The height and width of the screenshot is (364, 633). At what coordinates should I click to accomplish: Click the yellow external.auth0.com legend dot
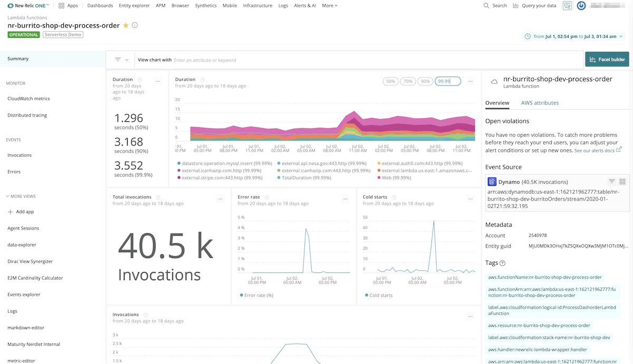coord(379,164)
